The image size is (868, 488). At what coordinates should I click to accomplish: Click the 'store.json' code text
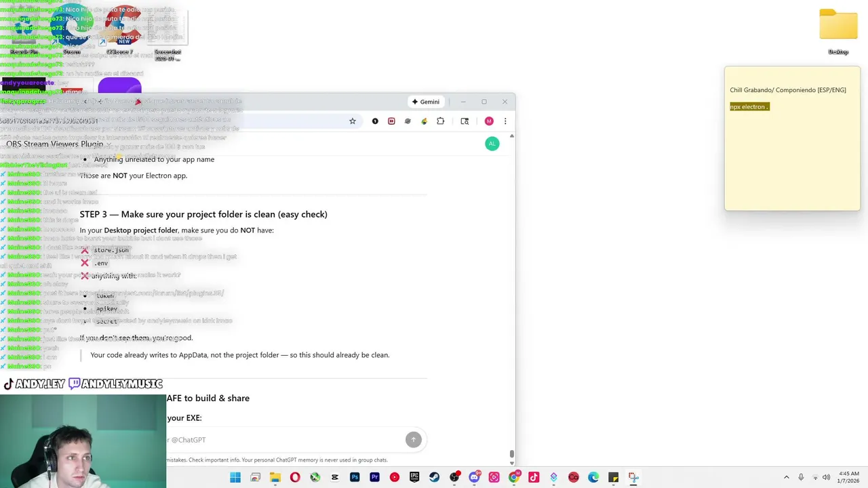pyautogui.click(x=111, y=250)
